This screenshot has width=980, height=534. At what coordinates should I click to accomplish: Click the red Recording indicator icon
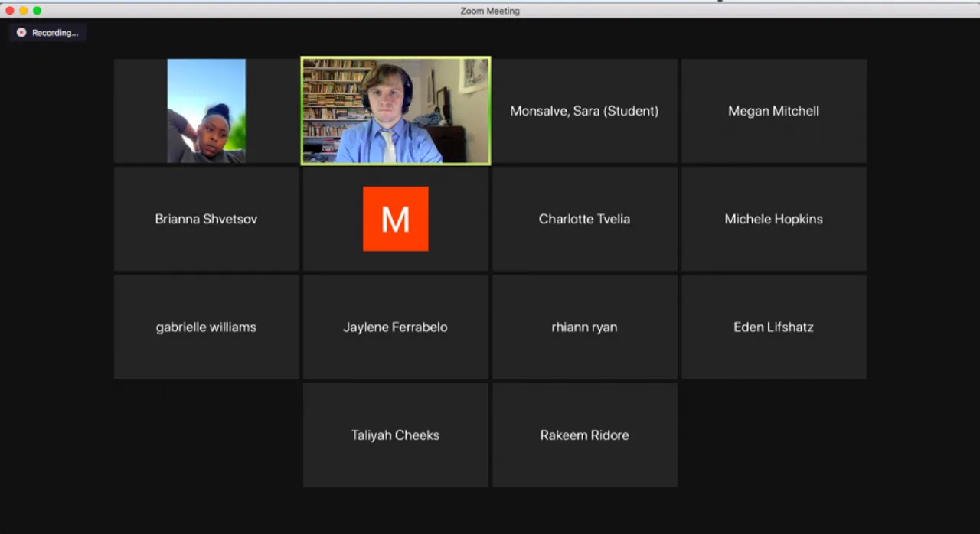(21, 32)
